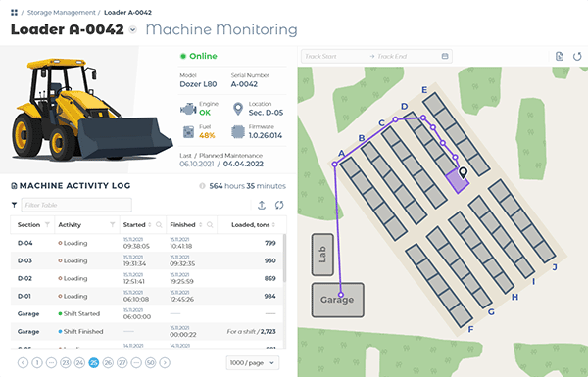The height and width of the screenshot is (377, 588).
Task: Select the D-03 Loading row
Action: [x=147, y=260]
